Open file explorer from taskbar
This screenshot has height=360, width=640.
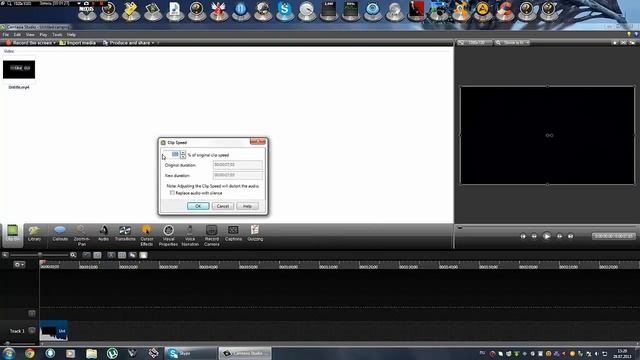[91, 353]
